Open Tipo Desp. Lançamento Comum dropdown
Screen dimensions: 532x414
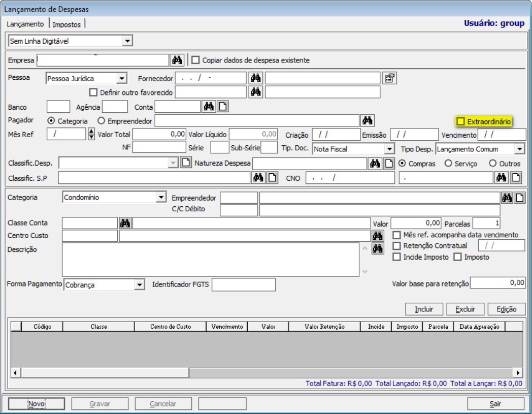519,149
